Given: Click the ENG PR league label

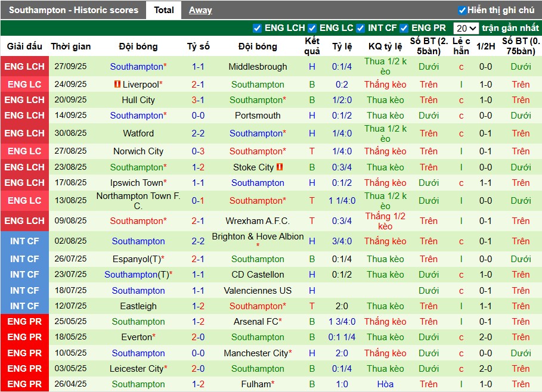Looking at the screenshot, I should click(x=24, y=321).
